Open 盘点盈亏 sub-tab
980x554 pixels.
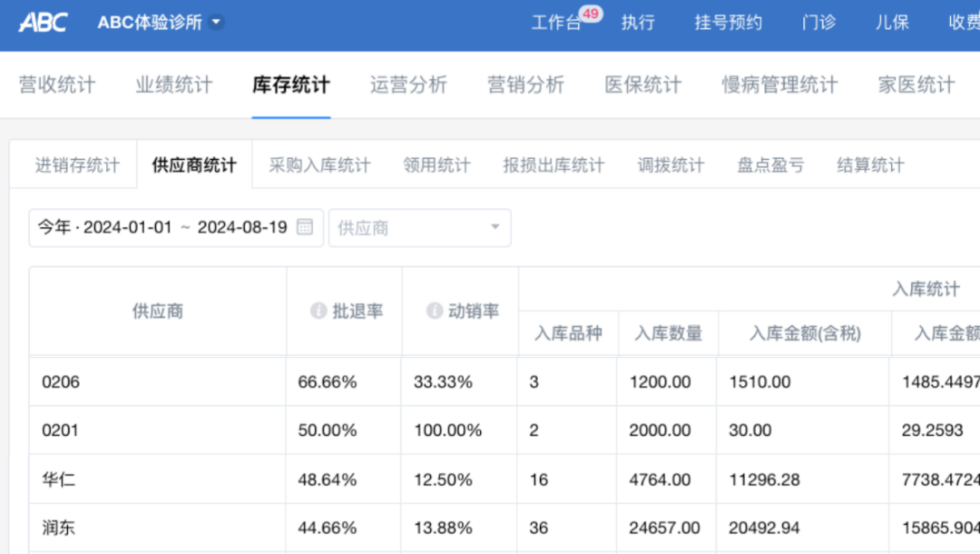[x=770, y=165]
